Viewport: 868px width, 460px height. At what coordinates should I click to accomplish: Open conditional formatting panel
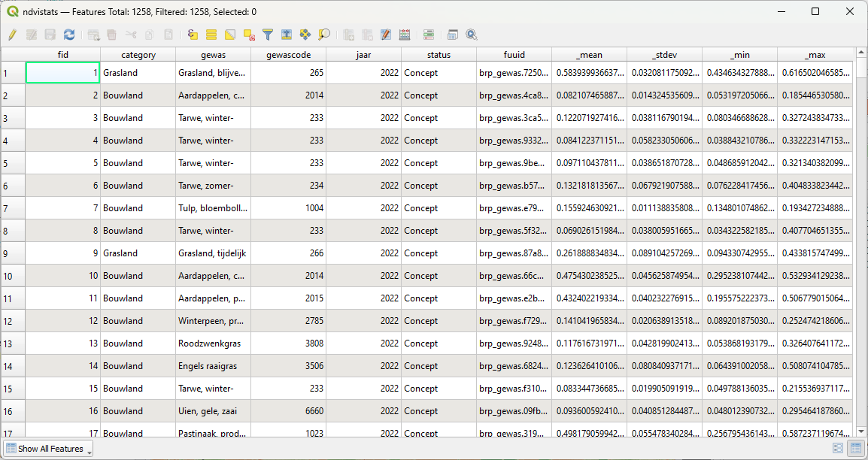tap(429, 35)
